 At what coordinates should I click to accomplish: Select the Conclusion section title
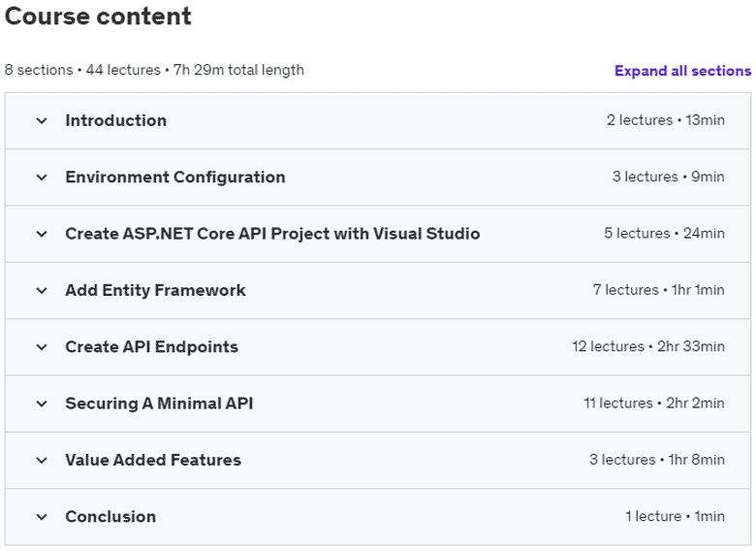pos(110,516)
